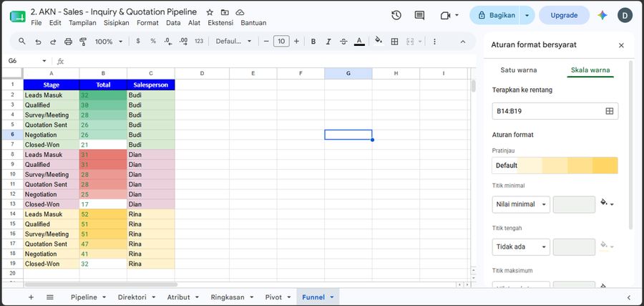Open the 123 number format menu
Viewport: 644px width, 306px height.
(x=199, y=41)
